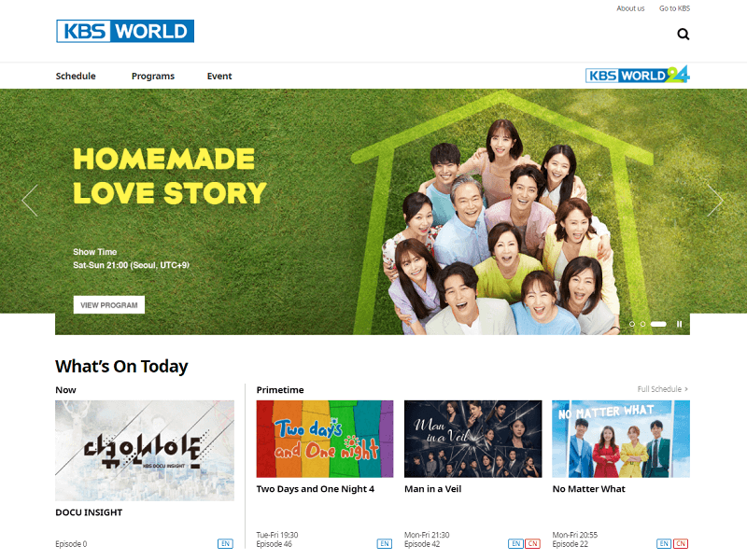Open the KBS World 24 logo
This screenshot has width=747, height=560.
point(638,75)
